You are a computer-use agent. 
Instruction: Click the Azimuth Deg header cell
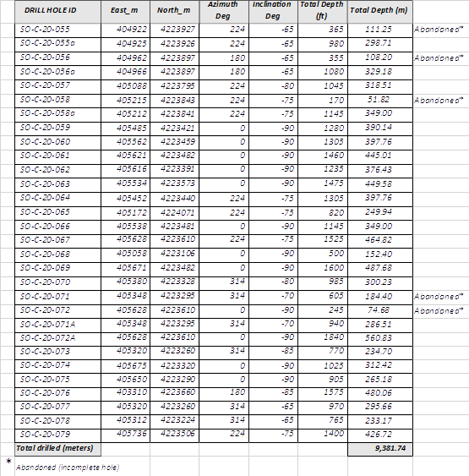click(x=224, y=12)
